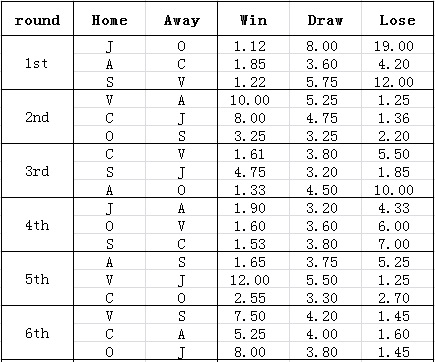
Task: Select the 'Win' column header
Action: pyautogui.click(x=253, y=19)
